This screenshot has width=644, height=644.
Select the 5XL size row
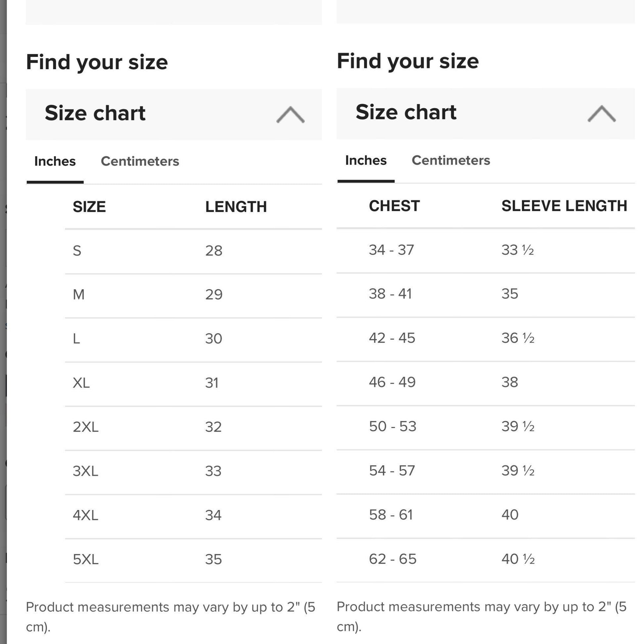(193, 560)
